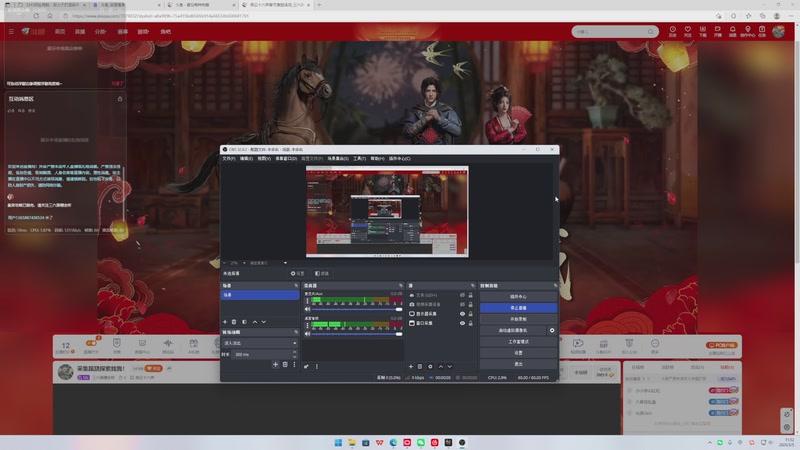This screenshot has width=800, height=450.
Task: Lock the display capture source
Action: coord(470,314)
